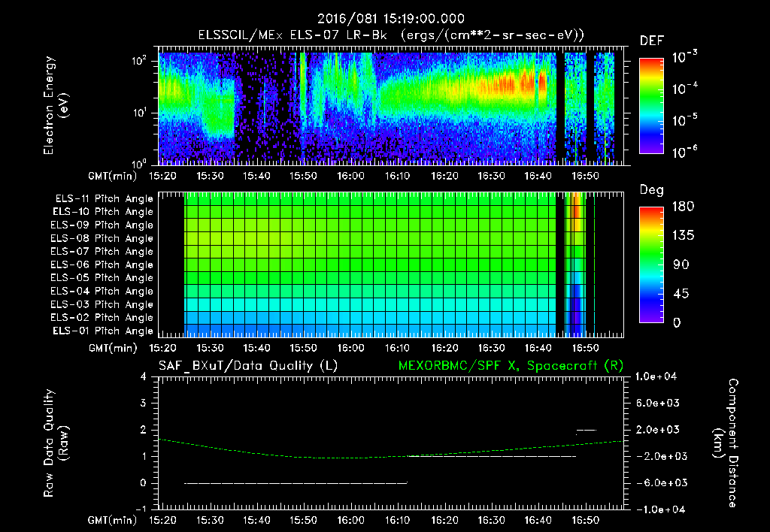Click the 45 value on Deg scale
This screenshot has width=770, height=532.
681,294
